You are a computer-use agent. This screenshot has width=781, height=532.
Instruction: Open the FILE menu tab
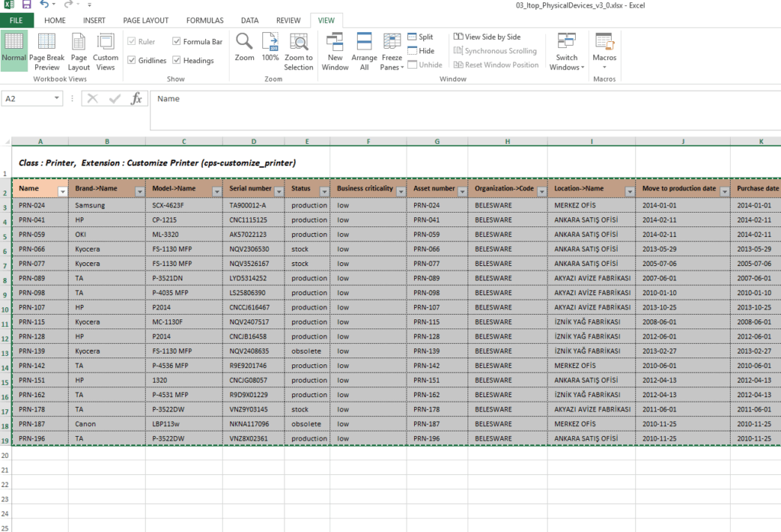pyautogui.click(x=16, y=21)
